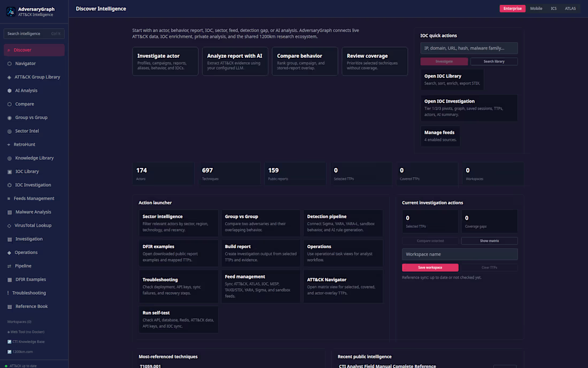Click the 174 Actors stat tile

(163, 174)
